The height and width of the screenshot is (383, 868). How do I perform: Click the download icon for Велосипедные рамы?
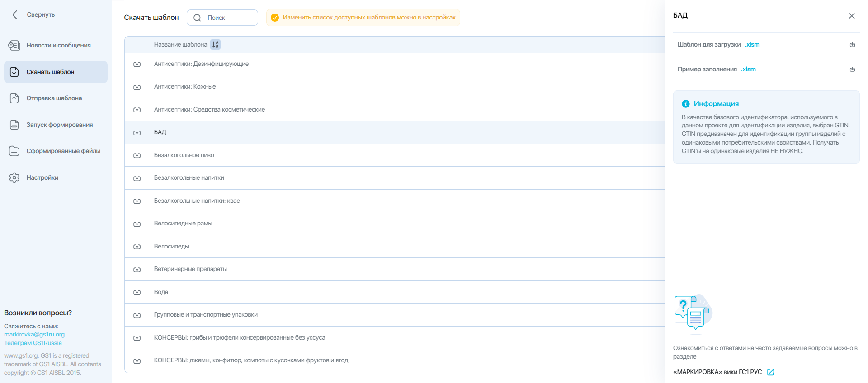[x=137, y=224]
